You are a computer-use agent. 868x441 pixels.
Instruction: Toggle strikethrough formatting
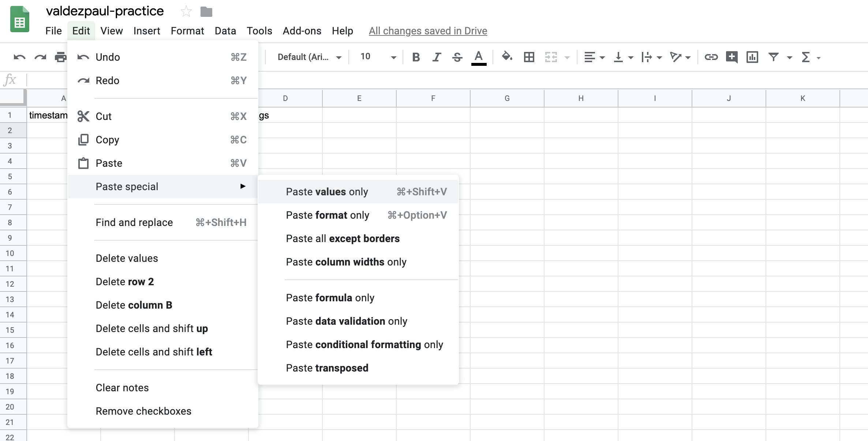pos(457,57)
